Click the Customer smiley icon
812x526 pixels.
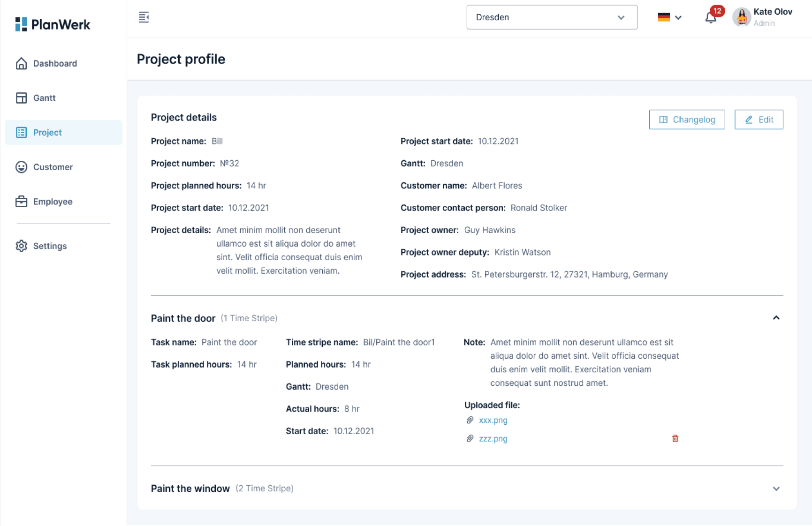pos(21,167)
